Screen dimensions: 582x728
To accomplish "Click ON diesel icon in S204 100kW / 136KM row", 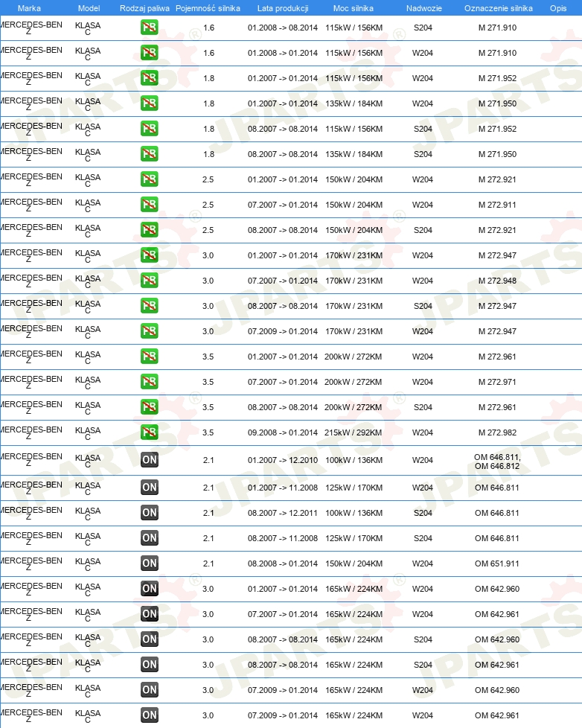I will pyautogui.click(x=150, y=513).
